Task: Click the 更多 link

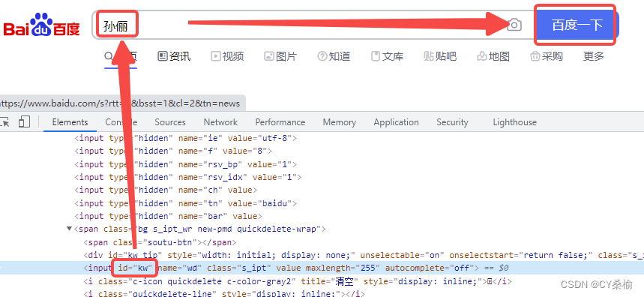Action: pyautogui.click(x=594, y=56)
